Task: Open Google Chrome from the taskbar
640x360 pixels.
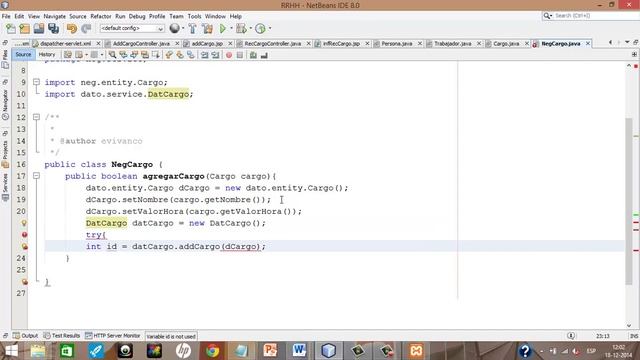Action: 212,351
